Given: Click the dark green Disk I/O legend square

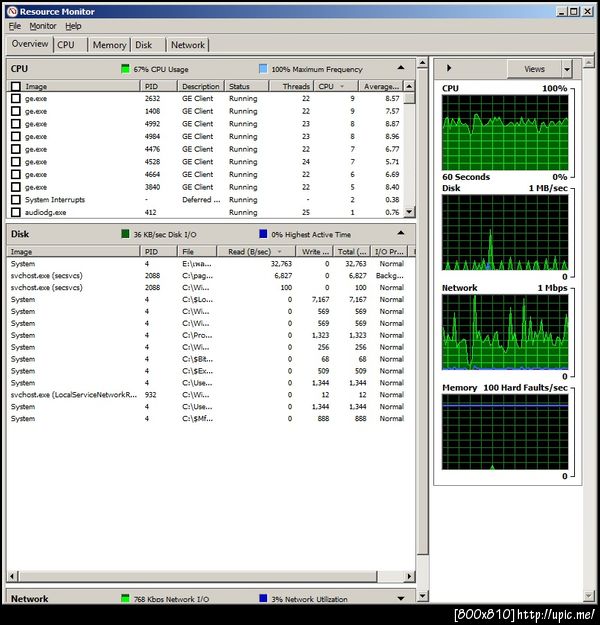Looking at the screenshot, I should [x=125, y=234].
